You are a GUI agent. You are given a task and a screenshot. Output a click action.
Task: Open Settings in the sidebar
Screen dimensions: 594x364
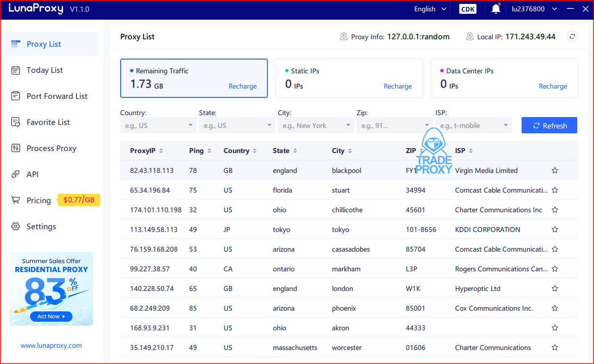51,226
